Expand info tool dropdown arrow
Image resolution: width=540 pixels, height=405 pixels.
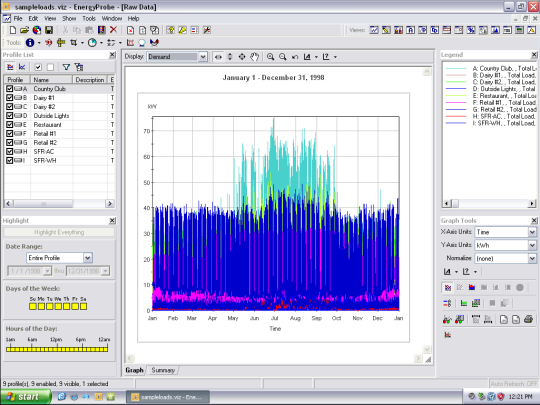(x=39, y=43)
